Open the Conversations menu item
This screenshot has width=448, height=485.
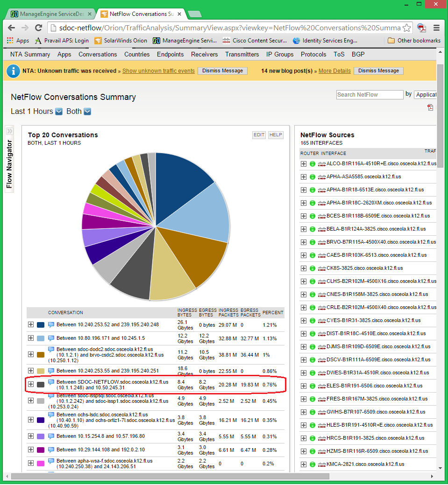(x=98, y=55)
